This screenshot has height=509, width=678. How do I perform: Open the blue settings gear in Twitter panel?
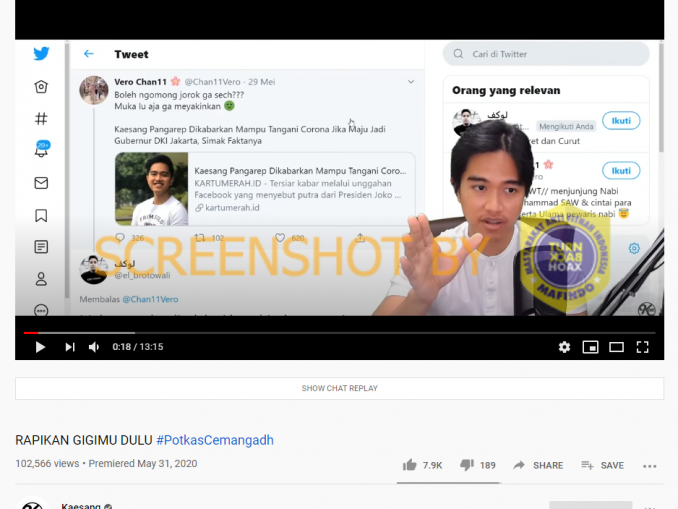tap(634, 248)
